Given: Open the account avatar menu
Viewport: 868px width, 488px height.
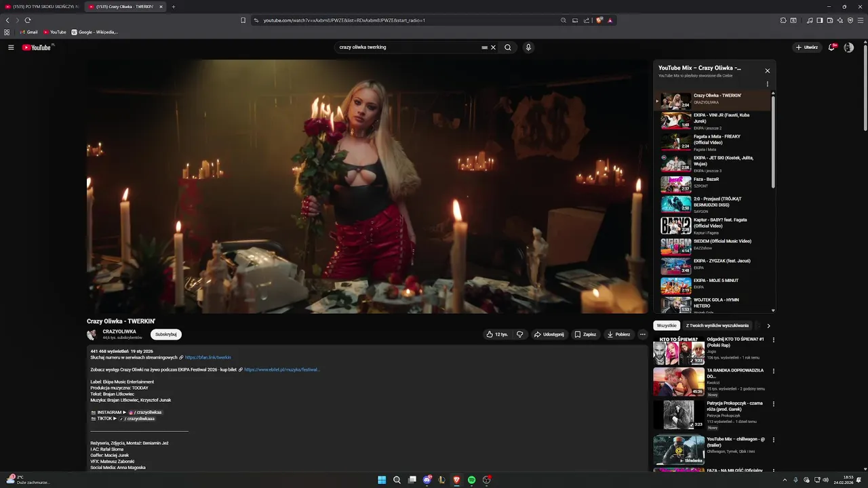Looking at the screenshot, I should (848, 47).
